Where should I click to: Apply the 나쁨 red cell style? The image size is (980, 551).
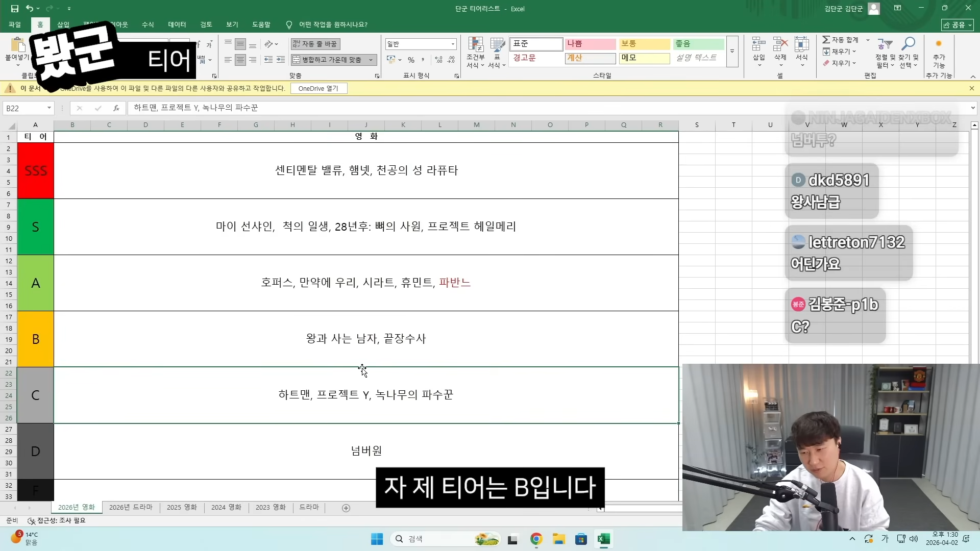pos(590,44)
